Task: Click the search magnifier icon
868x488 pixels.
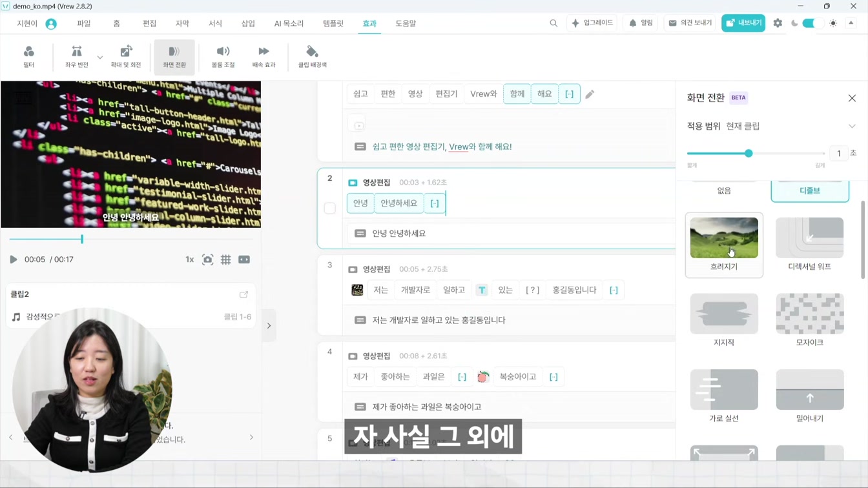Action: tap(553, 23)
